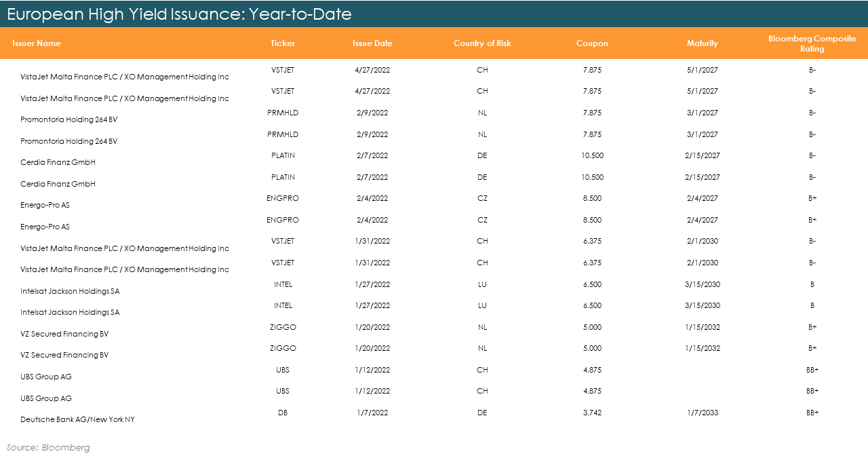Select the "Coupon" column header

click(x=592, y=43)
